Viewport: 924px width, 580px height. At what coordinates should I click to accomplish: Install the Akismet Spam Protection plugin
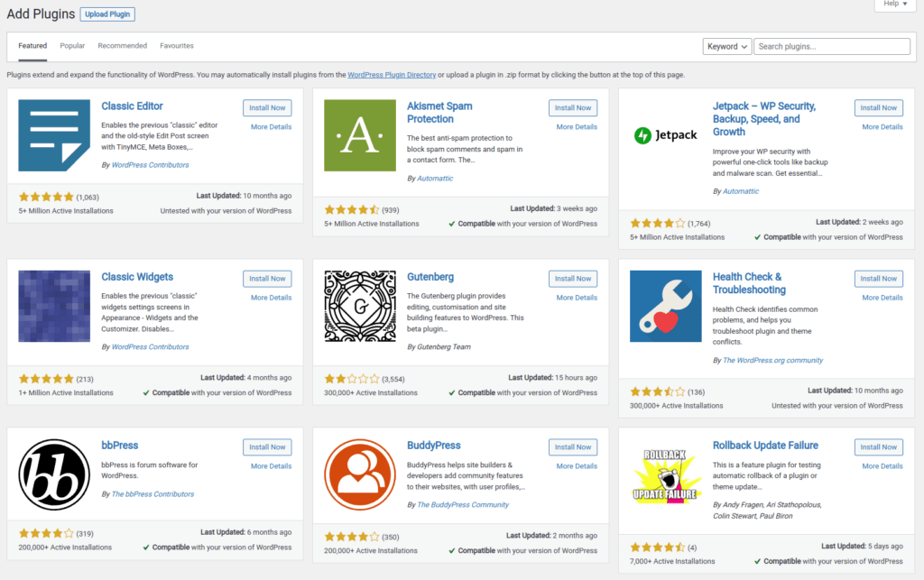(x=573, y=107)
